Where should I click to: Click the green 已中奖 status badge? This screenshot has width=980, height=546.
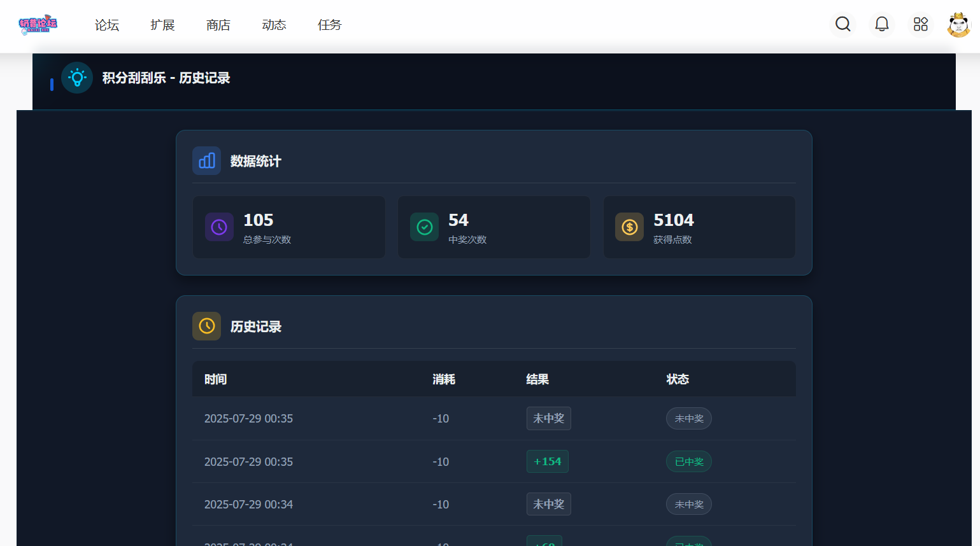[689, 461]
